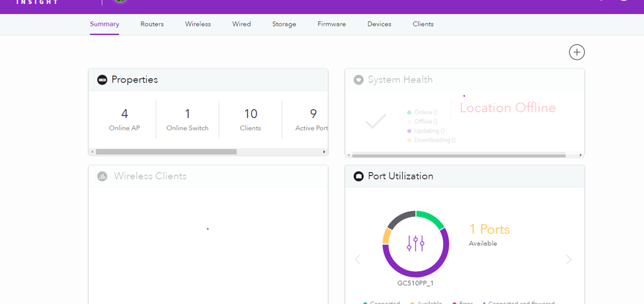This screenshot has height=304, width=644.
Task: Click the Wireless Clients chart icon
Action: (x=102, y=176)
